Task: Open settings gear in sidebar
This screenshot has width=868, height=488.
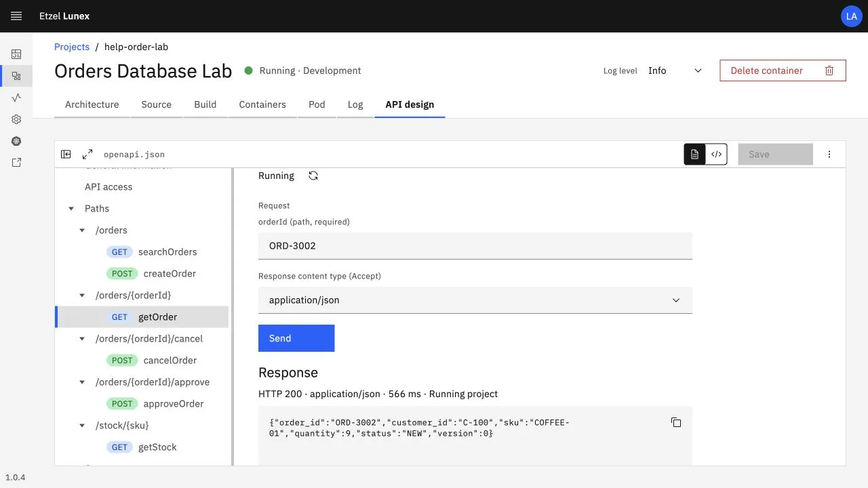Action: pyautogui.click(x=16, y=119)
